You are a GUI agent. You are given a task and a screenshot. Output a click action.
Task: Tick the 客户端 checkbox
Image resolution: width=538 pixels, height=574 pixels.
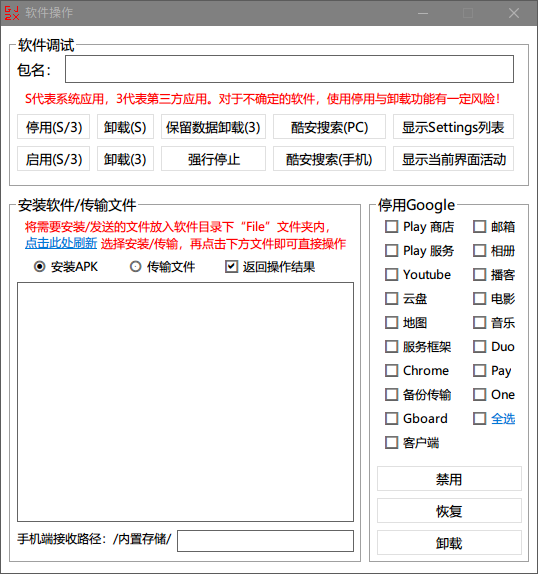(x=392, y=443)
